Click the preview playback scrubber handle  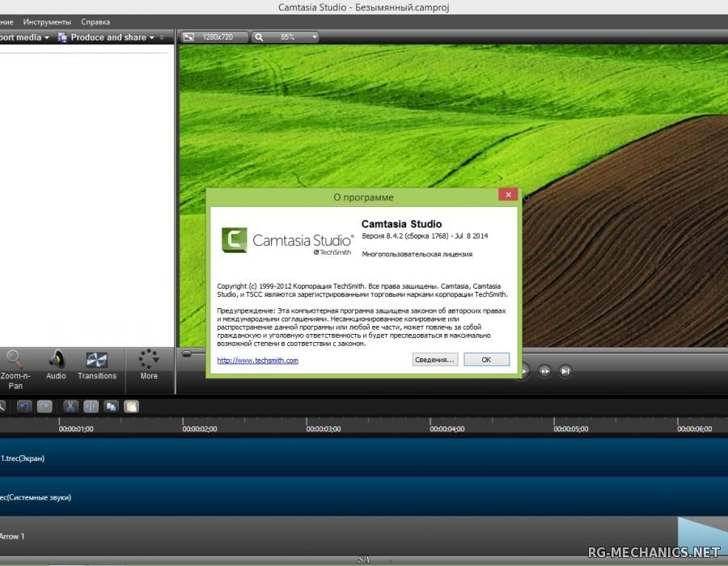point(187,353)
